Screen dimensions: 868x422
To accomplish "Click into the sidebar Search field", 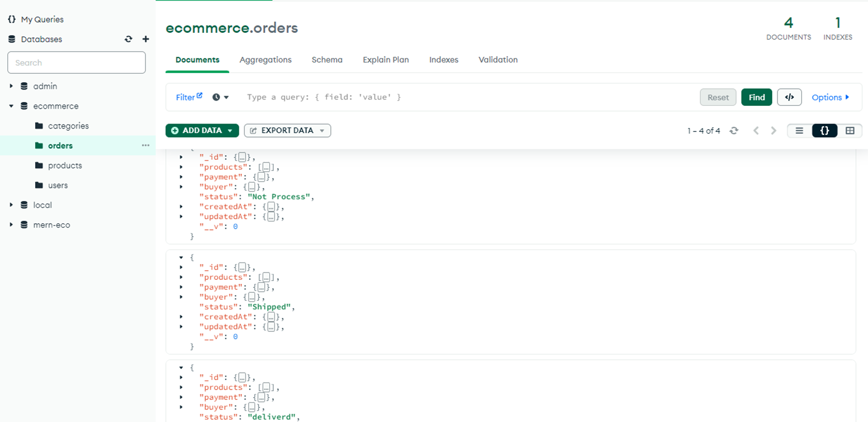I will pos(76,62).
